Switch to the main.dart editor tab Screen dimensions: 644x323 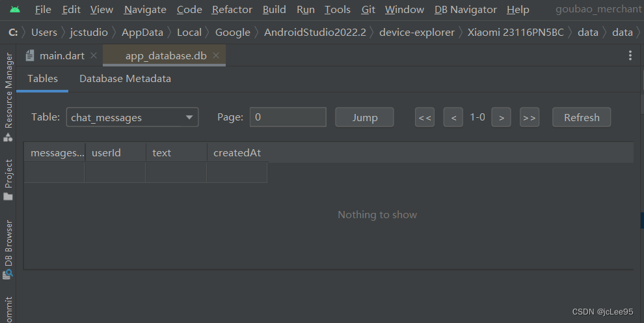tap(62, 55)
